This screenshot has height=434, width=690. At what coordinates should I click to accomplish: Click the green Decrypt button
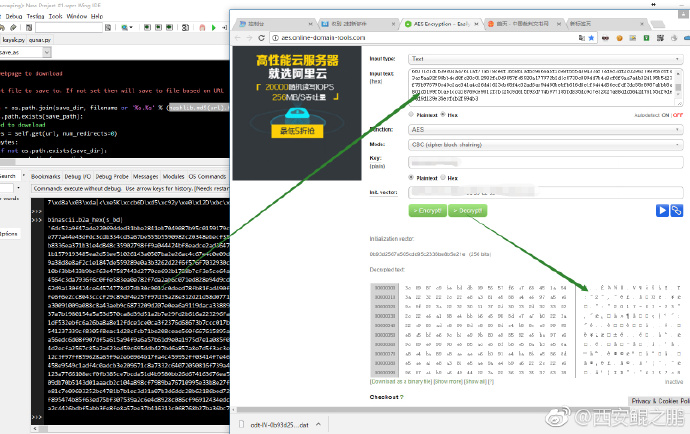tap(467, 210)
